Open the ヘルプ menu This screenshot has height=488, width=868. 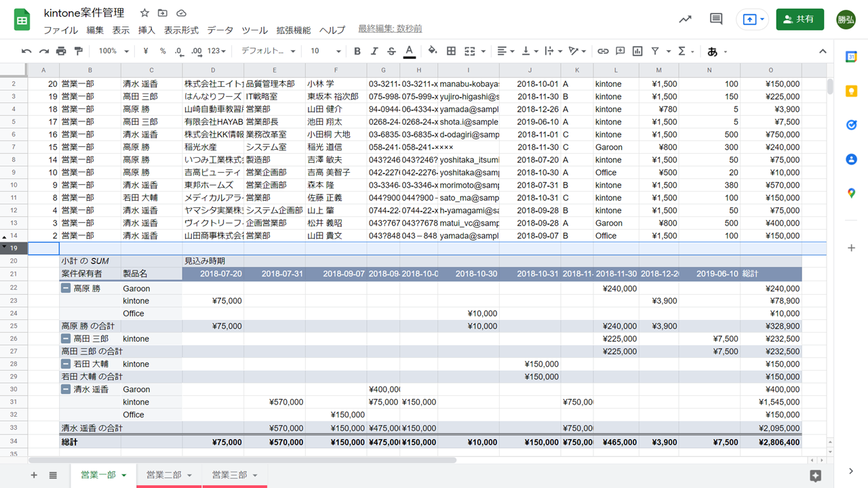click(x=332, y=30)
